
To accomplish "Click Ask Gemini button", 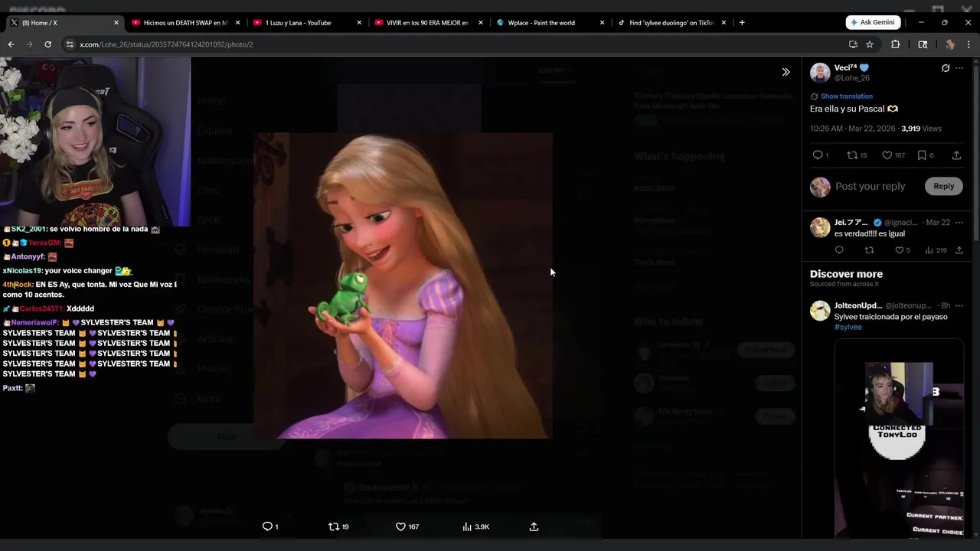I will click(x=873, y=22).
